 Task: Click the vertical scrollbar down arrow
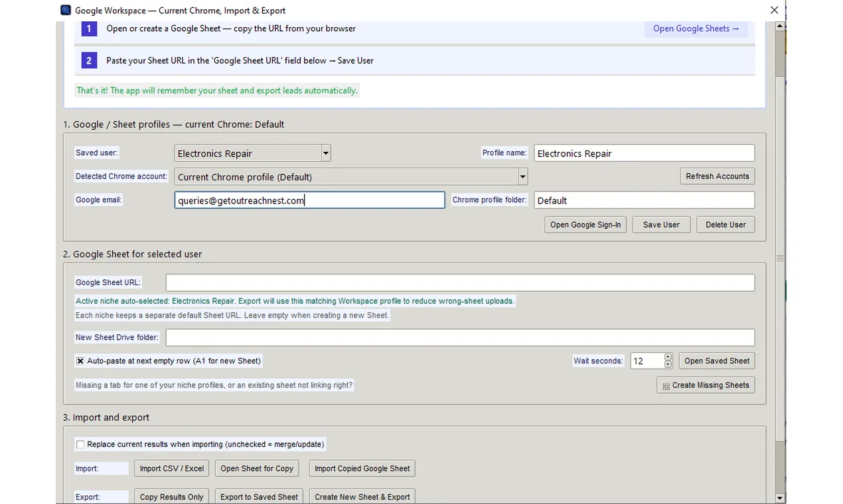click(780, 498)
